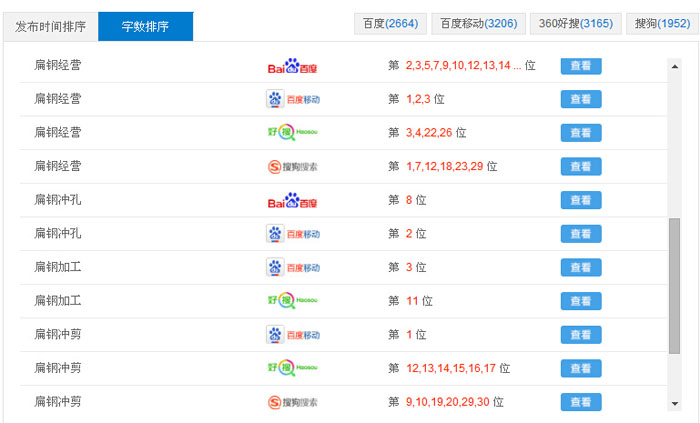Click 查看 for ranks 12,13,14,15,16,17 row
Screen dimensions: 700x423
[581, 369]
